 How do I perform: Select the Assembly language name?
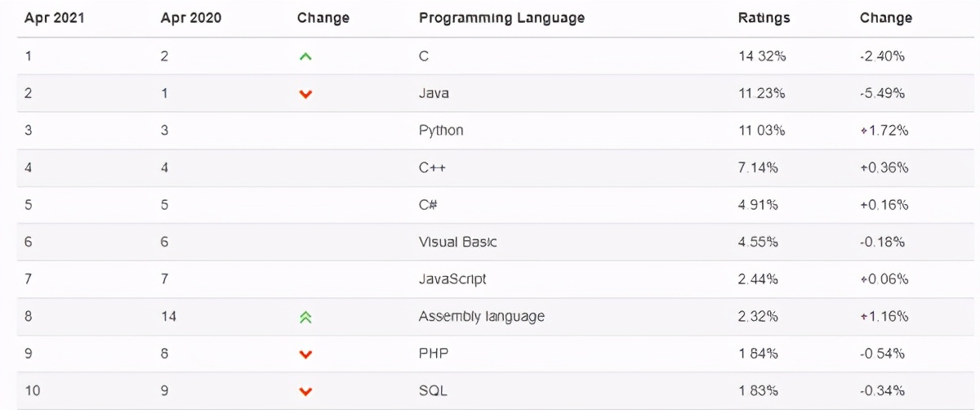pos(481,317)
